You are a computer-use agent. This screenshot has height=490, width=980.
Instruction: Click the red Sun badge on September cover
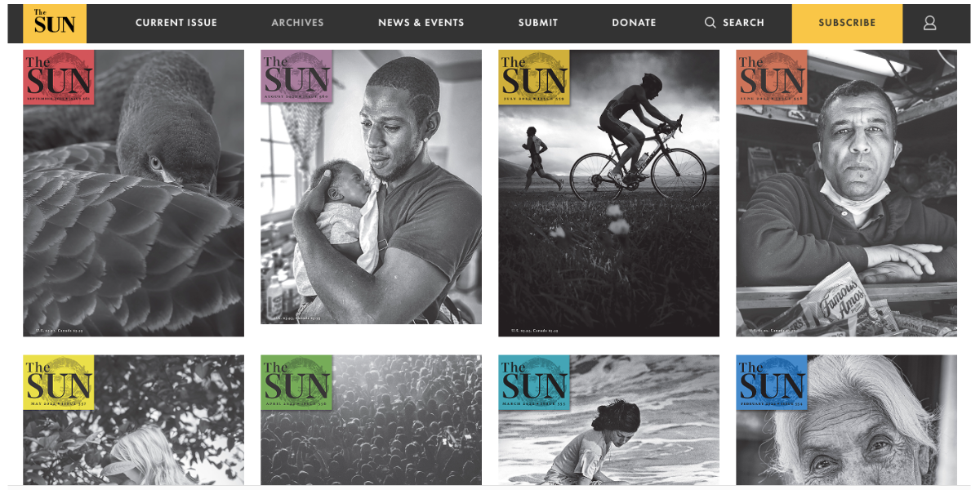point(59,78)
